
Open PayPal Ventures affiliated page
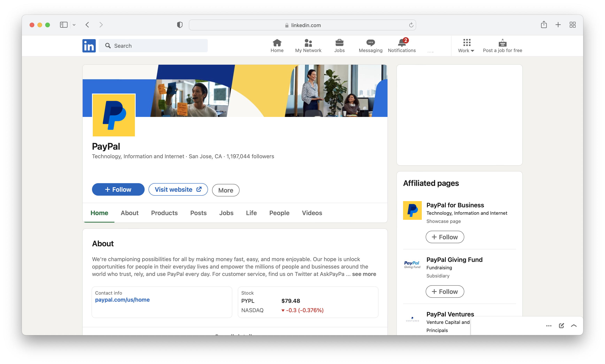[x=450, y=314]
